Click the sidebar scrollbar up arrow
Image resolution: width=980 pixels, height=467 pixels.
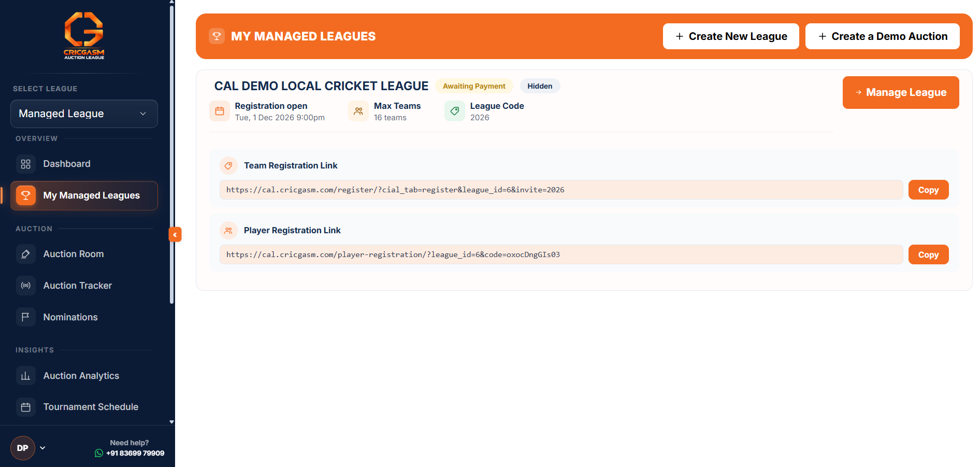(x=172, y=3)
